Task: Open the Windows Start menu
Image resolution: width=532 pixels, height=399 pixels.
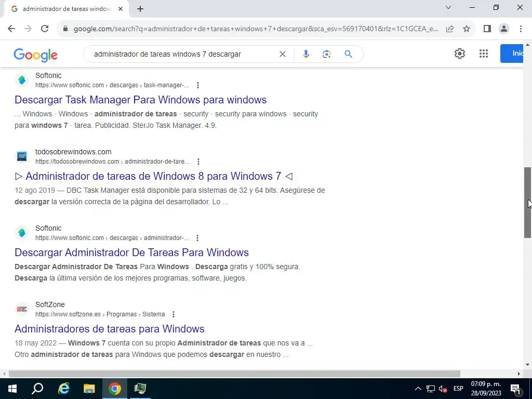Action: coord(12,389)
